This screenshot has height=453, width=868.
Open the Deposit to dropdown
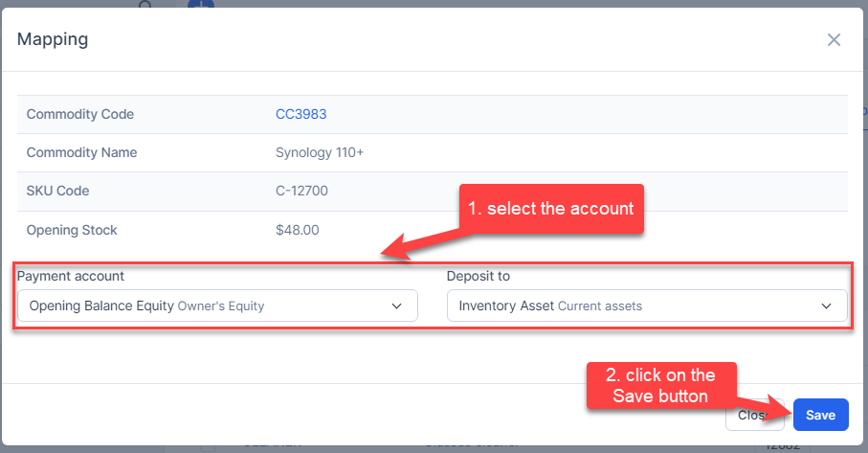646,306
